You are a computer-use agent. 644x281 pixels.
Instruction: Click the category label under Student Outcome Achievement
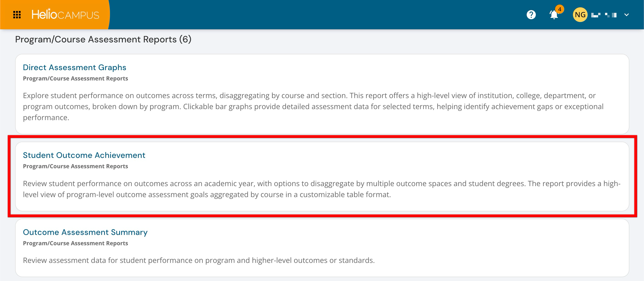click(75, 166)
